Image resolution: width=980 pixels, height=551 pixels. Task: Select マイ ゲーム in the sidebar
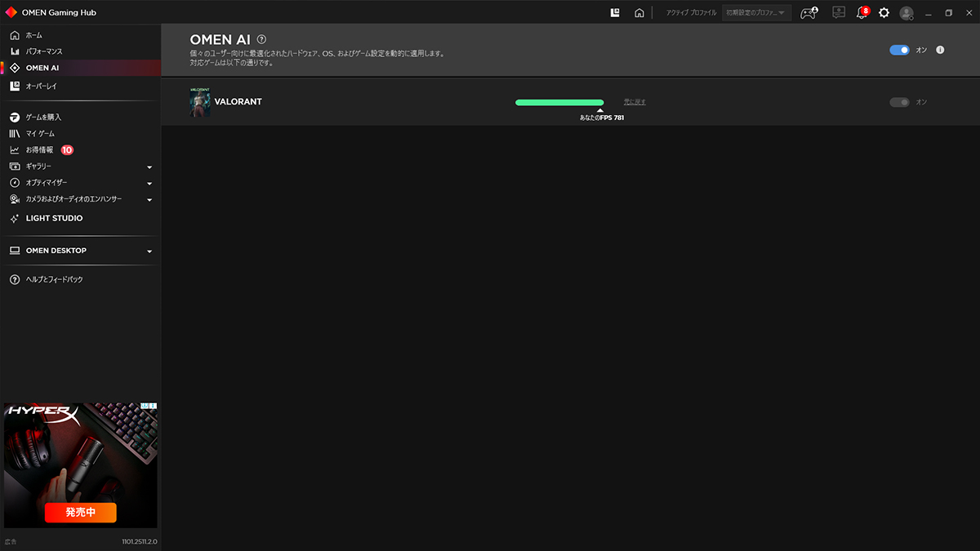point(40,133)
